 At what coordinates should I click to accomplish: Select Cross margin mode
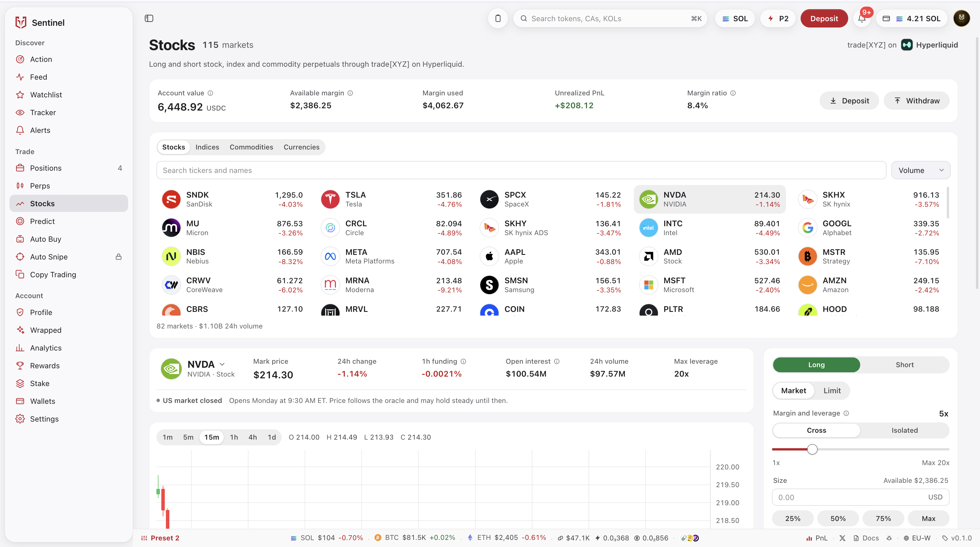click(816, 430)
